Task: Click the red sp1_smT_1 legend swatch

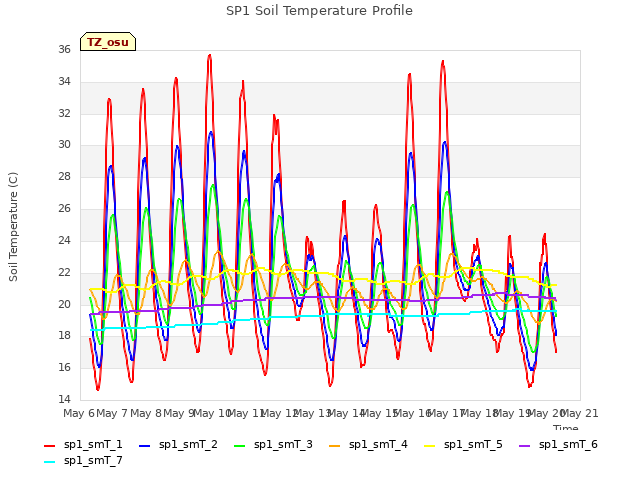Action: coord(49,446)
